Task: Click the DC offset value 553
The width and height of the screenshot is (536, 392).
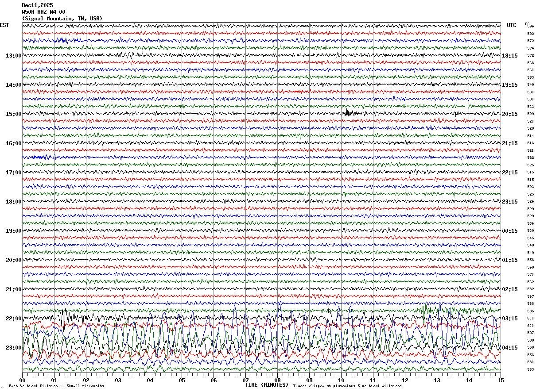Action: pyautogui.click(x=531, y=77)
